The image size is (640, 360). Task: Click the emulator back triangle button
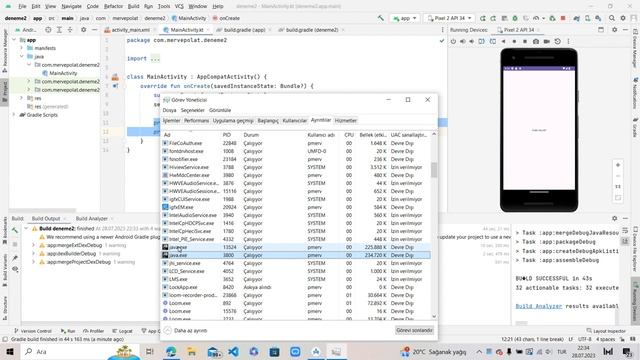click(503, 41)
